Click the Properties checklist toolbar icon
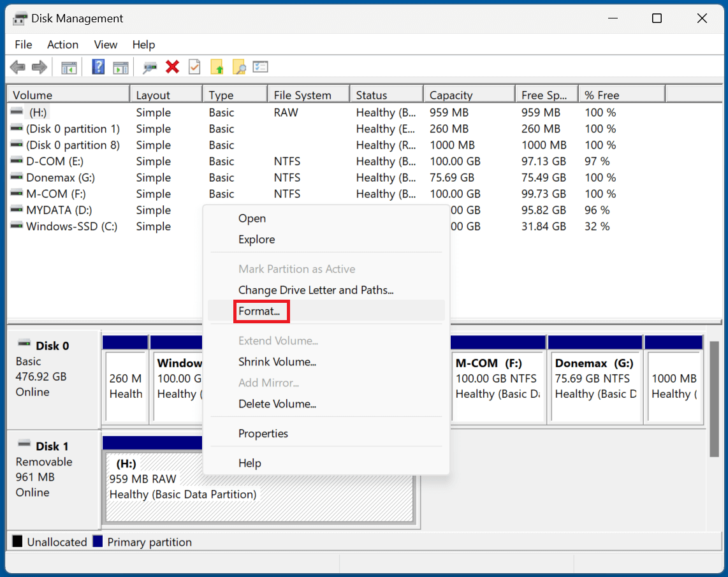This screenshot has width=728, height=577. click(x=260, y=66)
